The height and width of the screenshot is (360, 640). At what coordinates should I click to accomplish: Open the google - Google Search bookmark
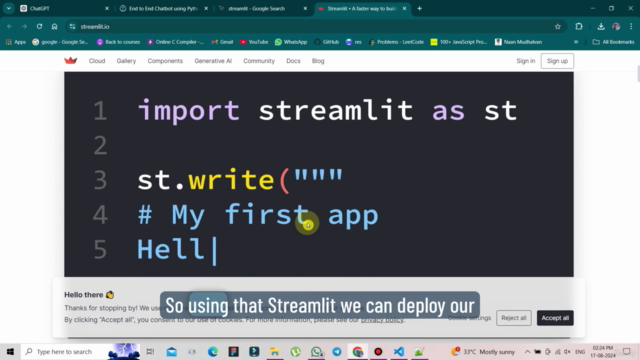(60, 42)
